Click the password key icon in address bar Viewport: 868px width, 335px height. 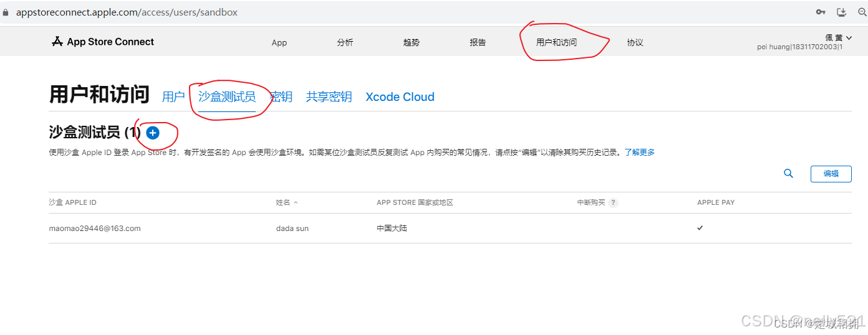coord(821,12)
